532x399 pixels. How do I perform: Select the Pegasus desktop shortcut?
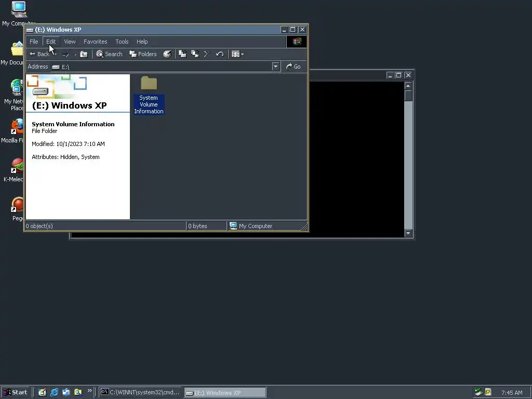pos(17,209)
